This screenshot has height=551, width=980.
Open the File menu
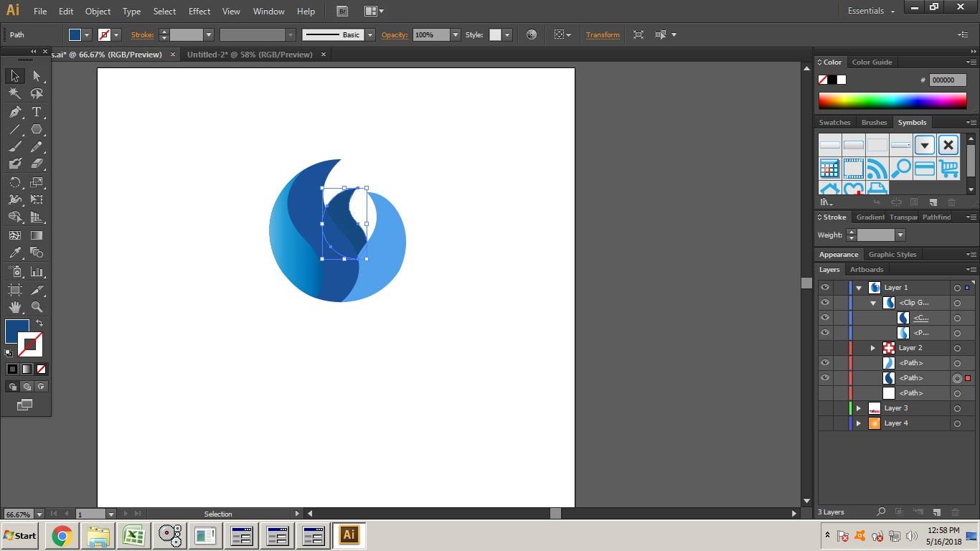(x=40, y=11)
